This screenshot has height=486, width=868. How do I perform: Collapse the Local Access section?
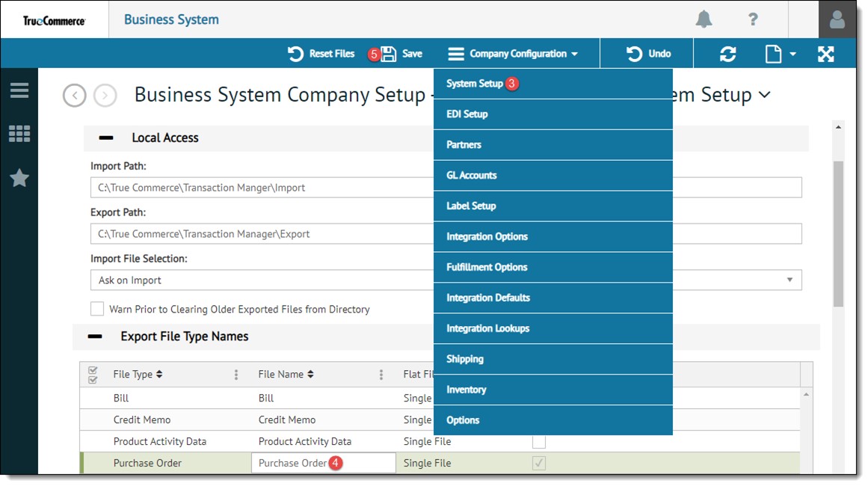(x=105, y=138)
